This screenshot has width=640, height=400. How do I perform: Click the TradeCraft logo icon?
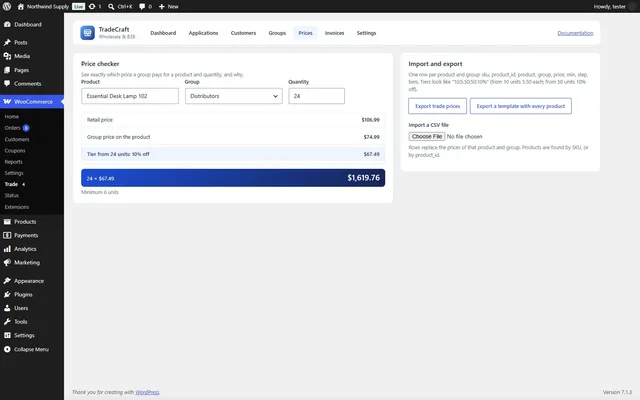click(x=87, y=33)
